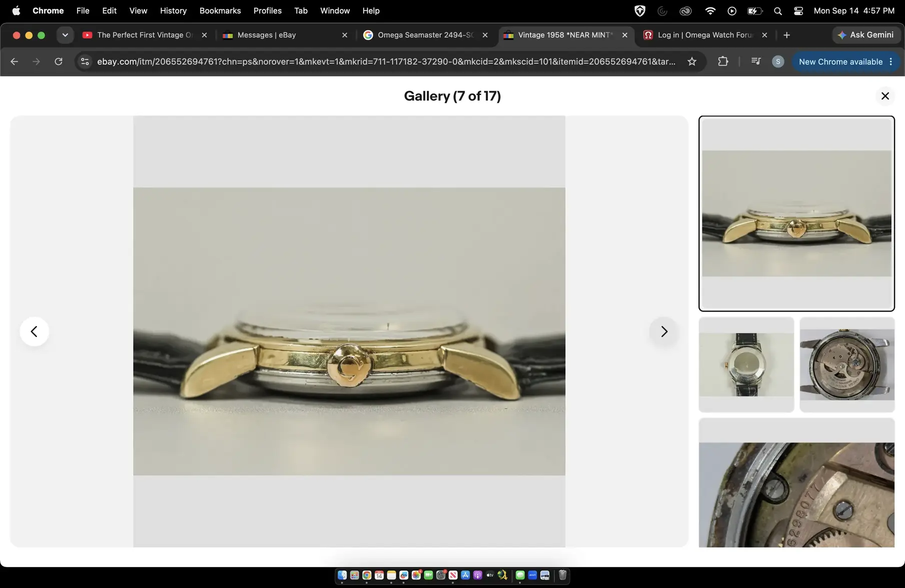Open App Store from the dock
The height and width of the screenshot is (588, 905).
[x=465, y=575]
